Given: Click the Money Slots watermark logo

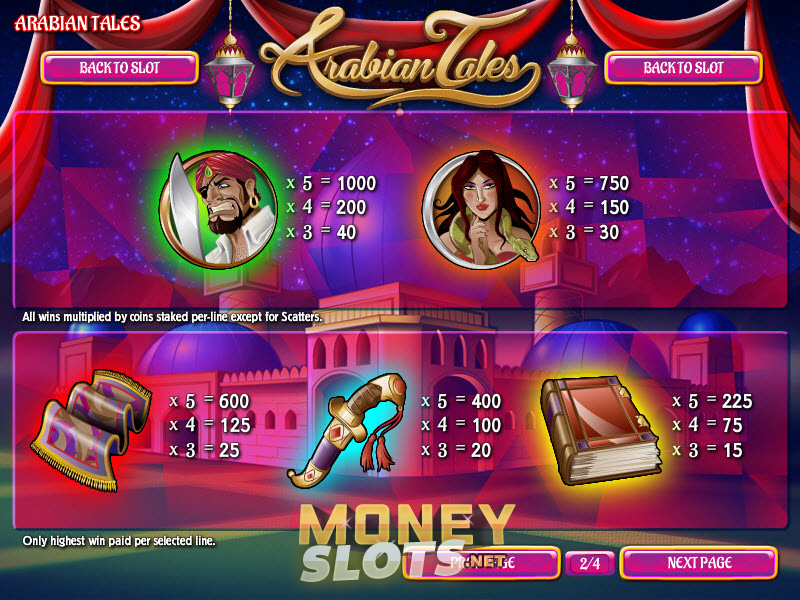Looking at the screenshot, I should [406, 542].
